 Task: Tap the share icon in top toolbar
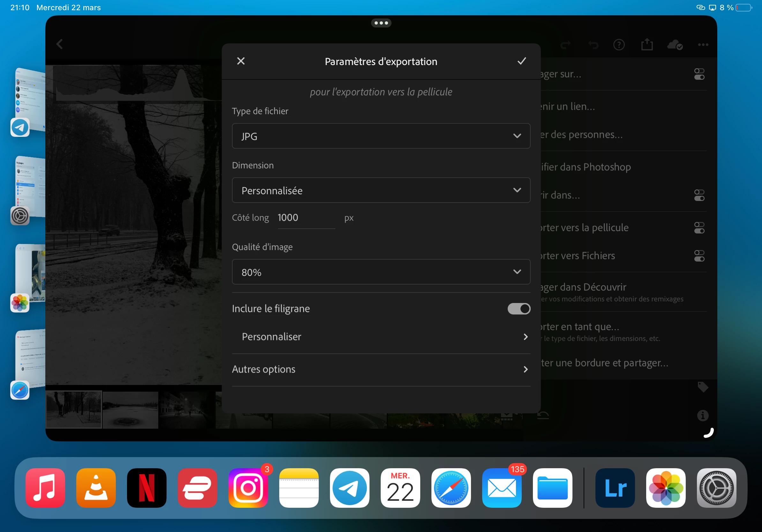click(647, 44)
